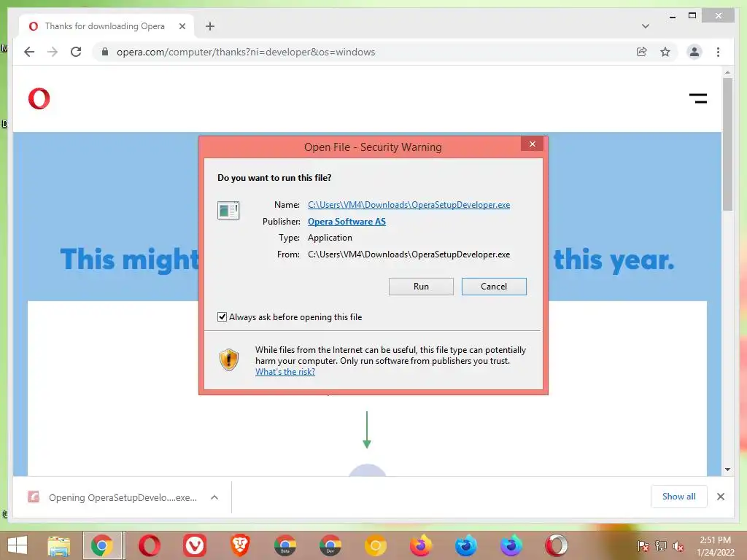Click the Opera download file icon
The width and height of the screenshot is (747, 560).
(x=34, y=497)
